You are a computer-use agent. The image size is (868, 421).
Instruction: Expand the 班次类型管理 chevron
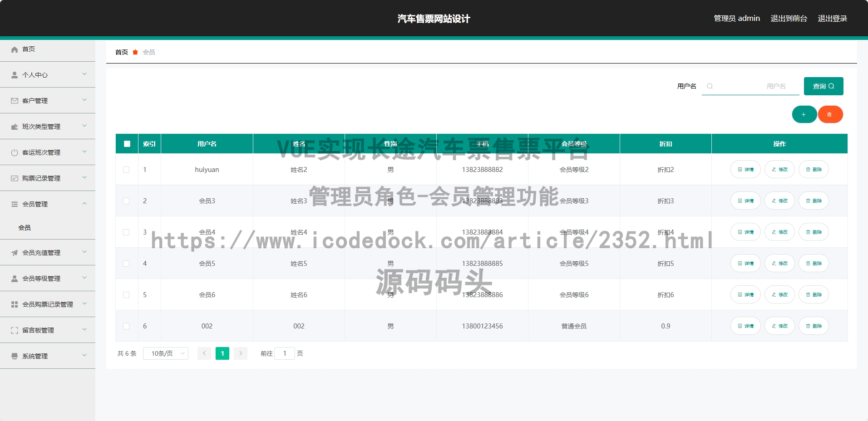click(x=84, y=126)
